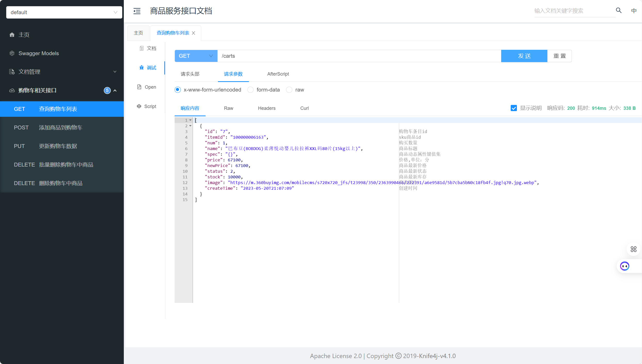Click the sidebar collapse menu icon
Viewport: 642px width, 364px height.
pos(137,11)
